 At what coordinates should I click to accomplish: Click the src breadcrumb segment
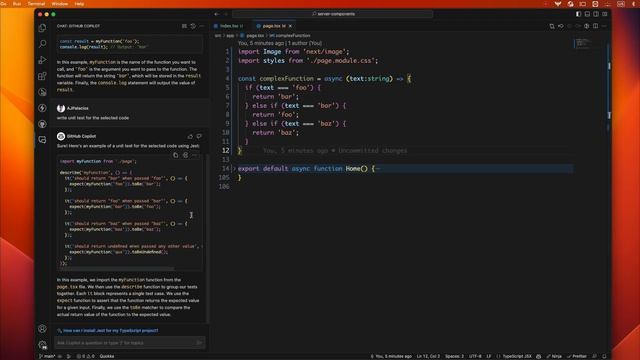[218, 36]
